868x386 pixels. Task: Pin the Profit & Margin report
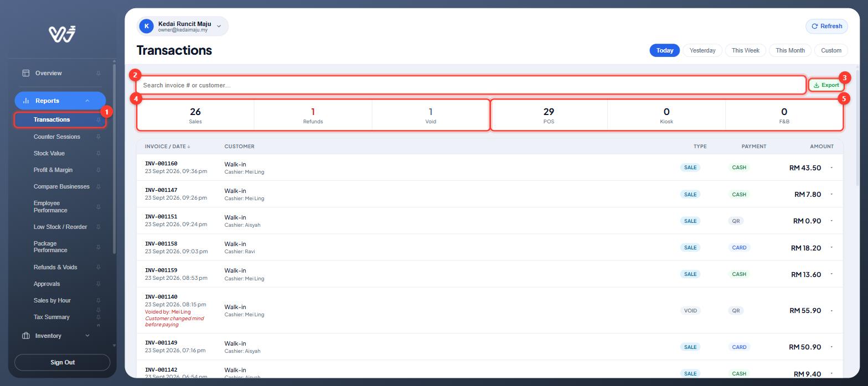click(99, 170)
